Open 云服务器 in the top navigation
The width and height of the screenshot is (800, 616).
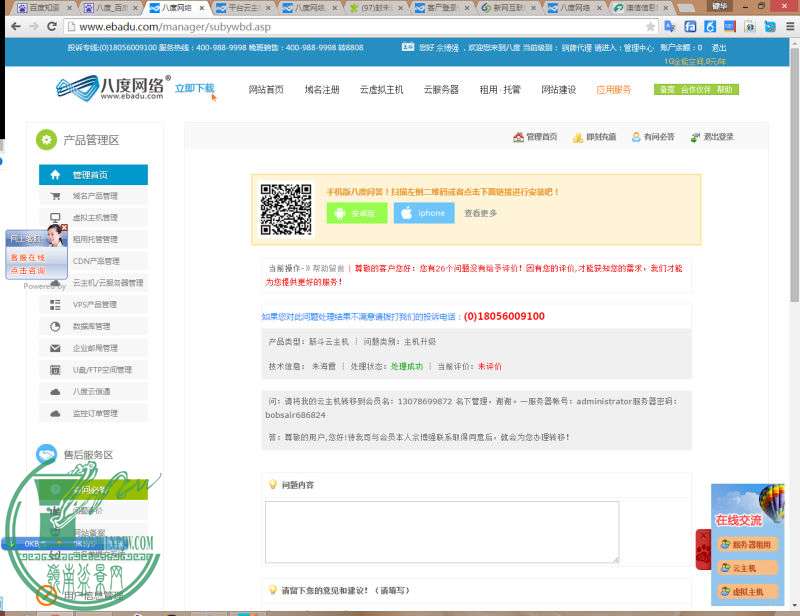coord(441,90)
